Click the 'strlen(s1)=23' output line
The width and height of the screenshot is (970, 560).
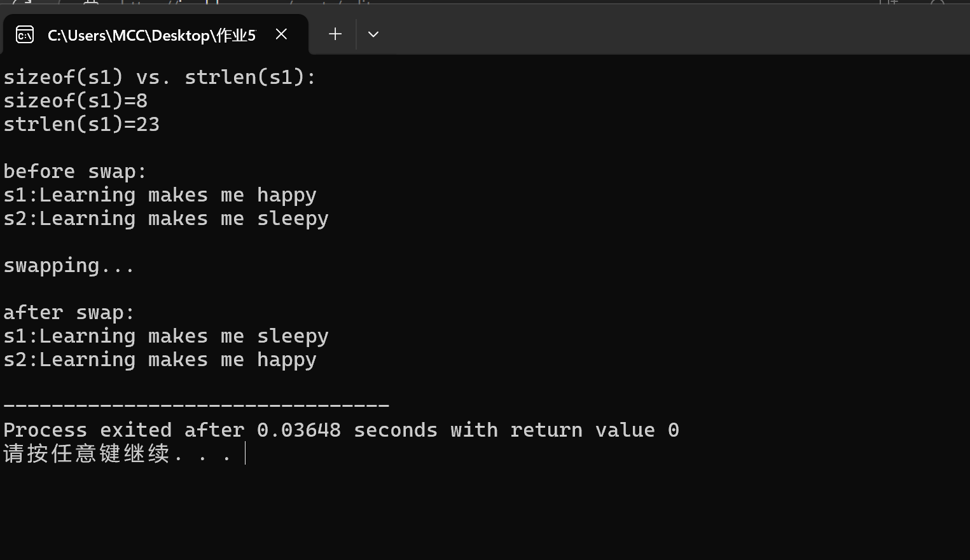pos(81,125)
